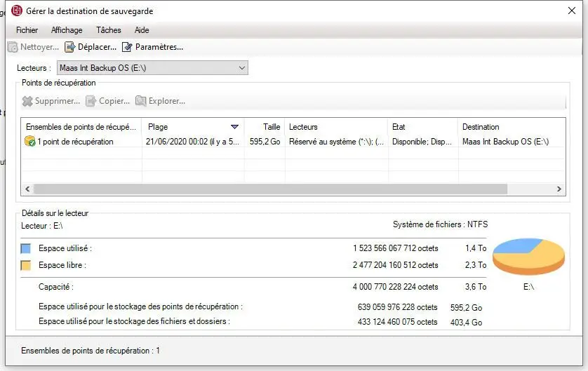Click the left horizontal scrollbar arrow

pos(27,189)
